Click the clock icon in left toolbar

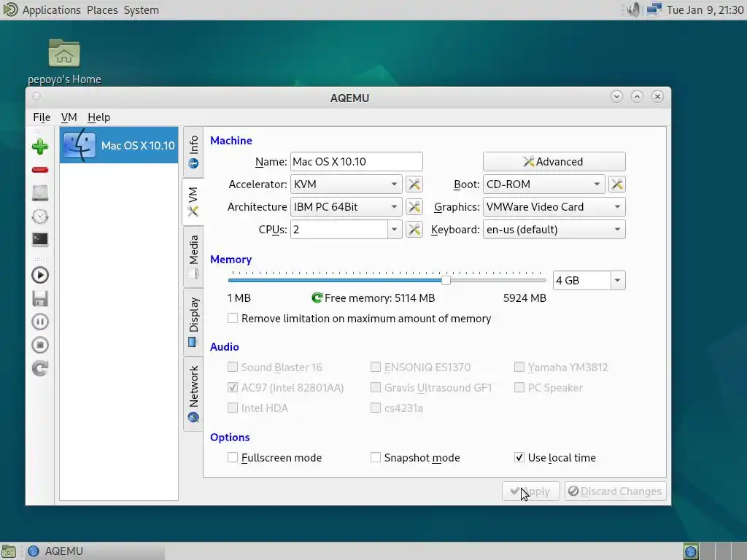pyautogui.click(x=40, y=217)
